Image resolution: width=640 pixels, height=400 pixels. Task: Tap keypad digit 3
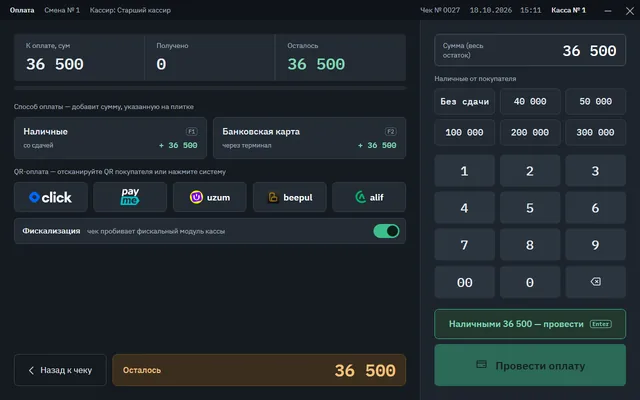coord(596,171)
